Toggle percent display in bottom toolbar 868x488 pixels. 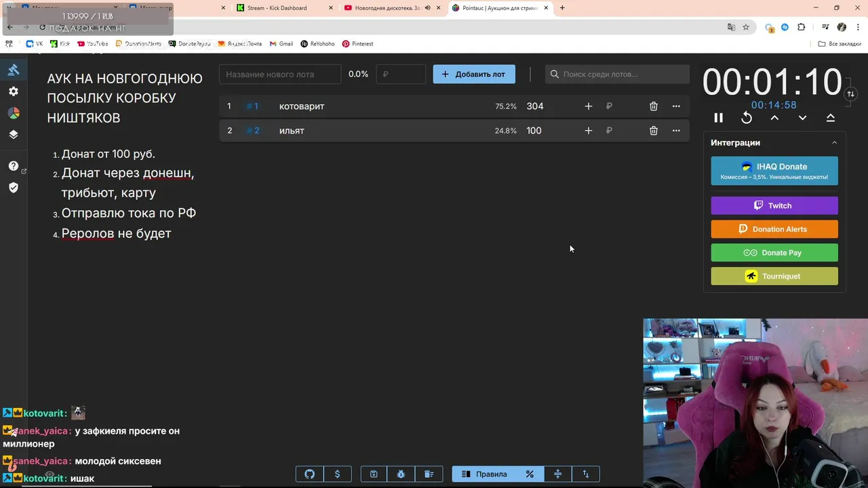(530, 474)
